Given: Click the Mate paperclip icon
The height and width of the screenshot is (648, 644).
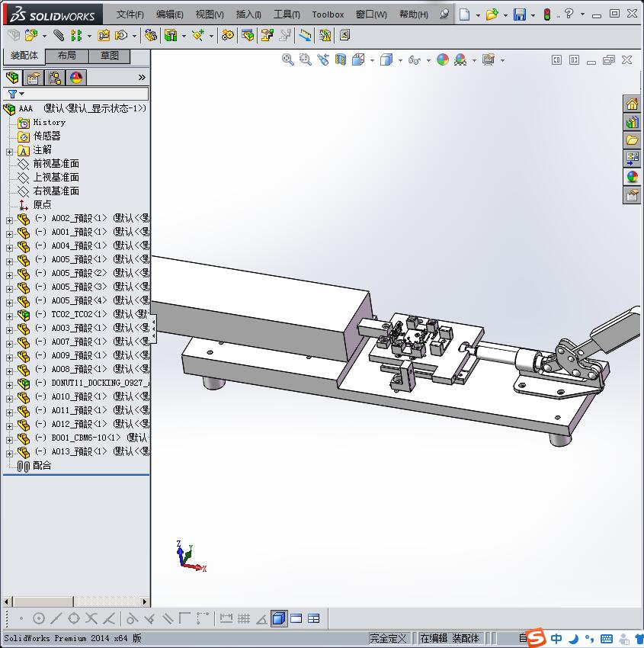Looking at the screenshot, I should 59,36.
